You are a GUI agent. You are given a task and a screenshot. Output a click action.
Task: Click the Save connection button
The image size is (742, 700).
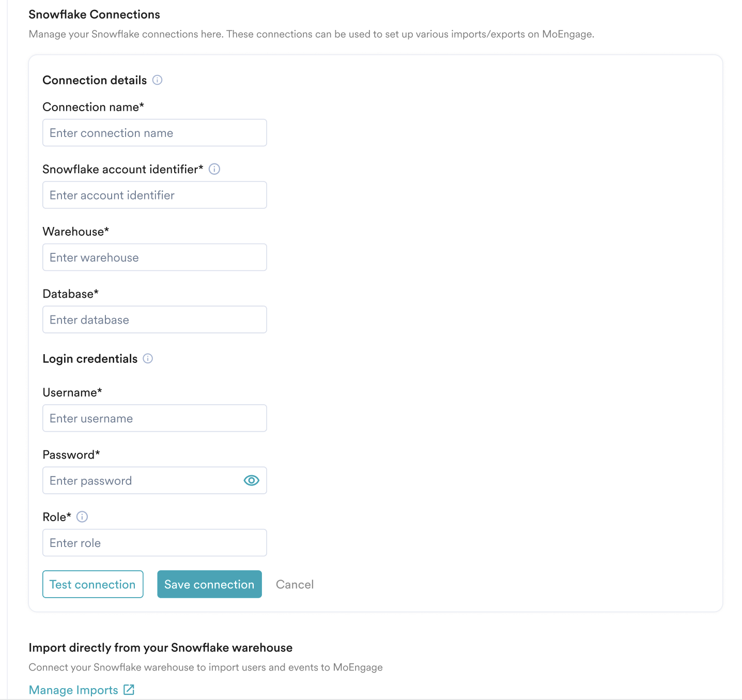(x=209, y=584)
